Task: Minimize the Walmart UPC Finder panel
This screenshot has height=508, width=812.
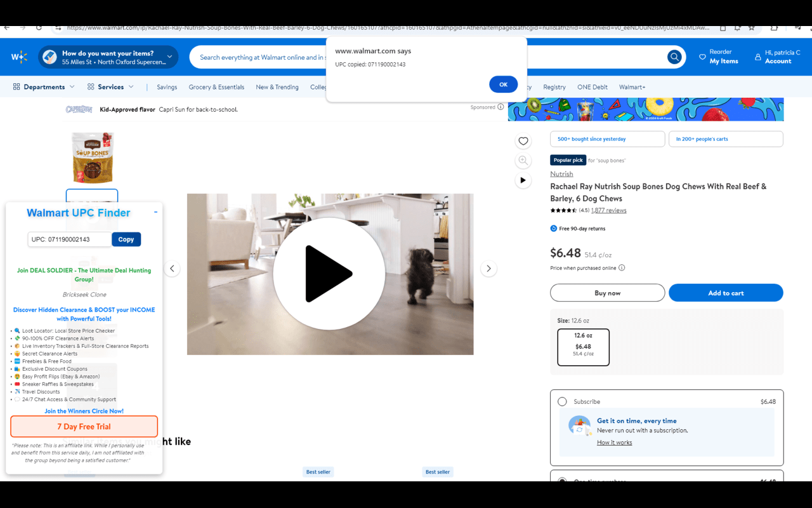Action: pyautogui.click(x=155, y=212)
